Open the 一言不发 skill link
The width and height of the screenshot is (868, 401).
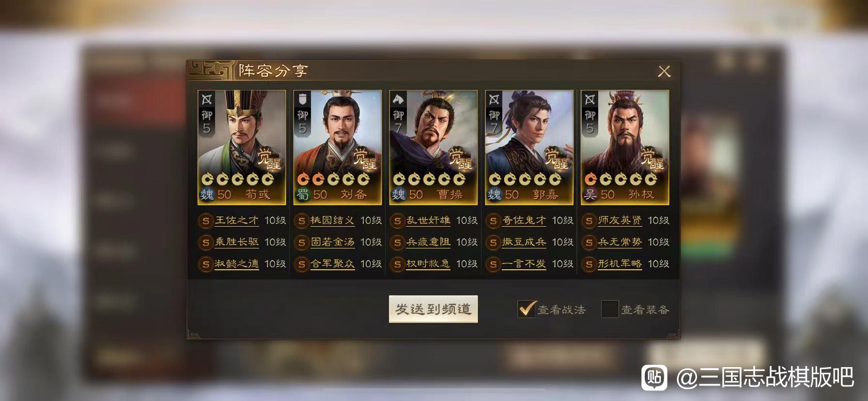tap(524, 264)
